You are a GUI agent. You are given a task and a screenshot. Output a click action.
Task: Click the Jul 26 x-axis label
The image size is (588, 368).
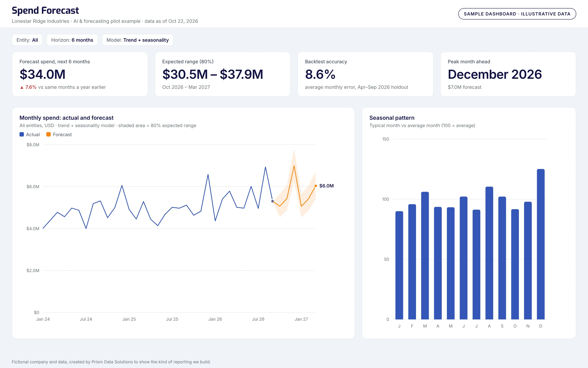[258, 319]
